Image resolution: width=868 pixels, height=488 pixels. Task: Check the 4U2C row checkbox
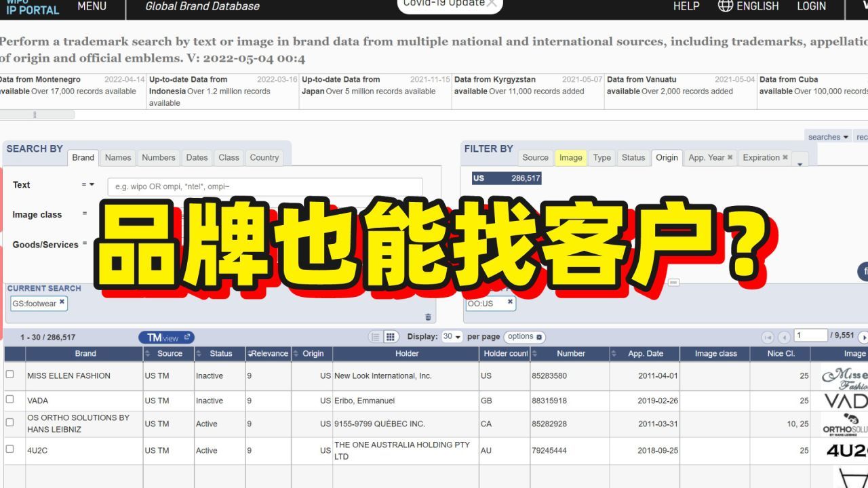coord(9,449)
